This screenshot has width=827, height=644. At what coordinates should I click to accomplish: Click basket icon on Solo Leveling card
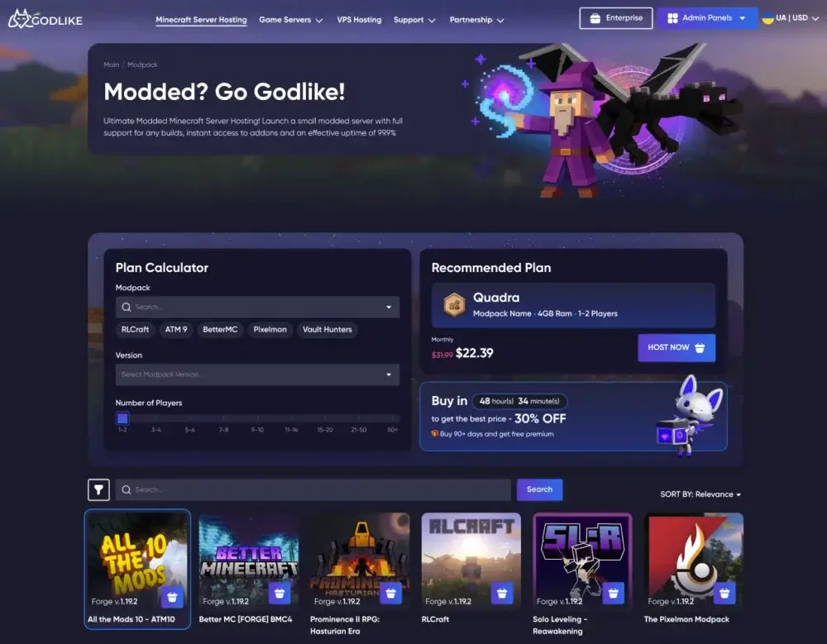point(614,594)
